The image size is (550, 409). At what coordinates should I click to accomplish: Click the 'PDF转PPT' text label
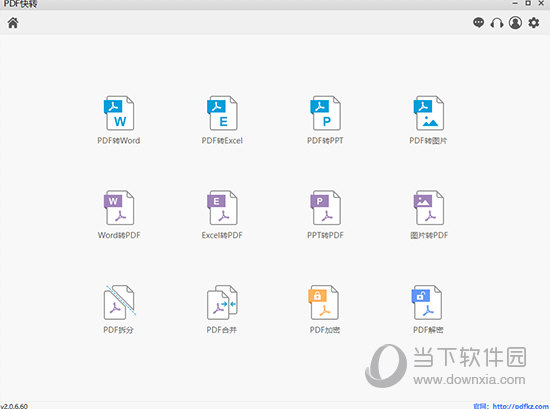[x=325, y=141]
